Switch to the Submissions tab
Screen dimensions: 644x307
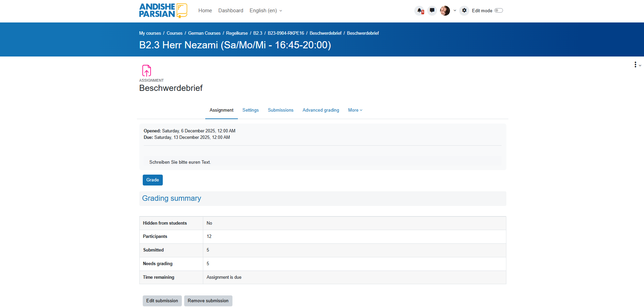point(280,110)
